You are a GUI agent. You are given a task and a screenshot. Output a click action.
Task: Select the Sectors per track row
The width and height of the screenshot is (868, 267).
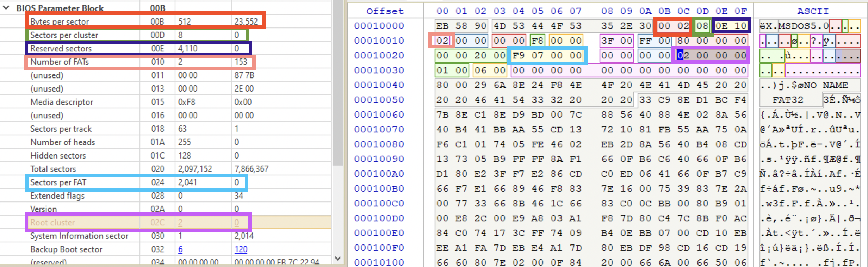pos(166,129)
